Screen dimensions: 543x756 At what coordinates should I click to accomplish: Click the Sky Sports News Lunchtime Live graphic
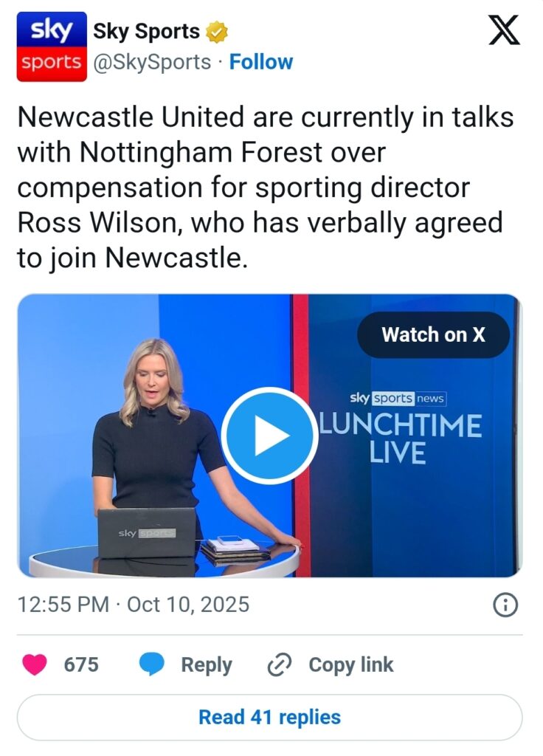401,428
